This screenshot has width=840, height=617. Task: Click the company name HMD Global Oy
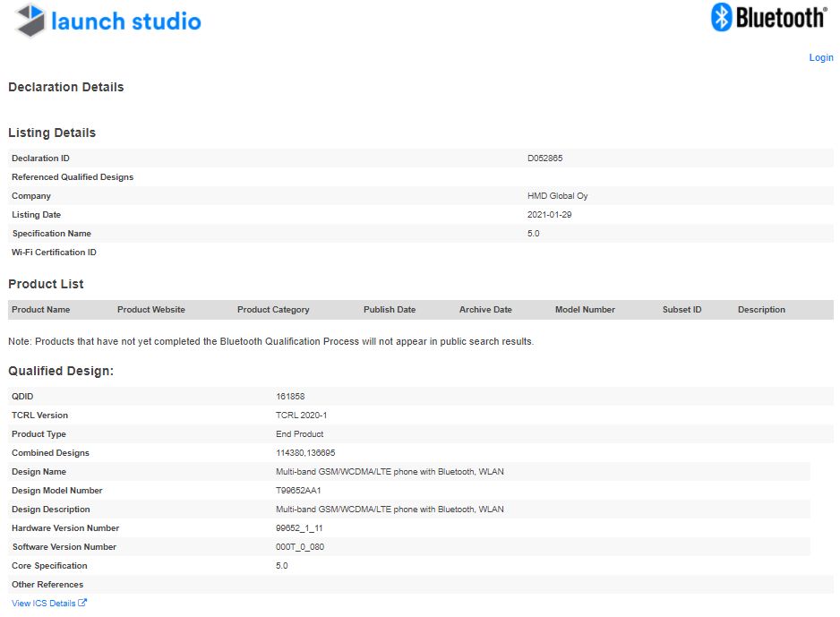point(557,196)
